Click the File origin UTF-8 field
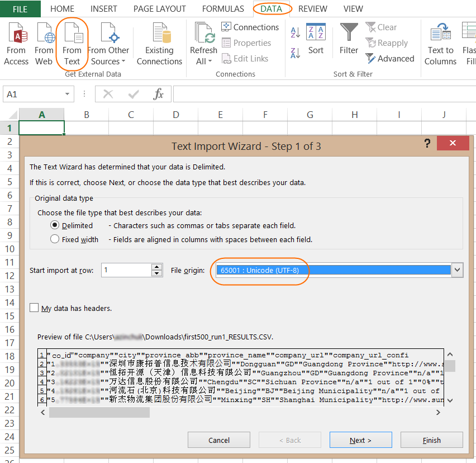Screen dimensions: 476x463 pos(334,270)
